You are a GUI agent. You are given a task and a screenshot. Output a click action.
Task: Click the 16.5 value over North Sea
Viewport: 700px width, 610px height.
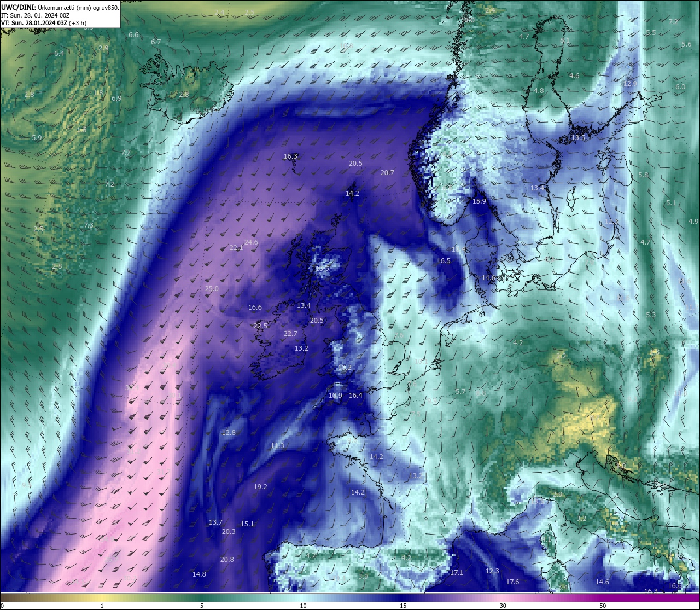coord(444,260)
